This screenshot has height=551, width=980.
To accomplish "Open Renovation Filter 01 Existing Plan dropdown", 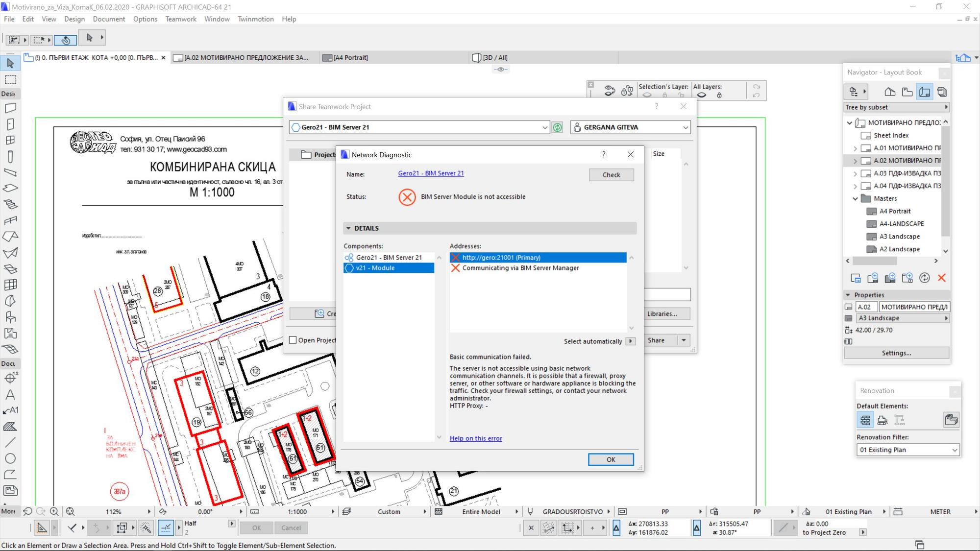I will click(x=908, y=450).
